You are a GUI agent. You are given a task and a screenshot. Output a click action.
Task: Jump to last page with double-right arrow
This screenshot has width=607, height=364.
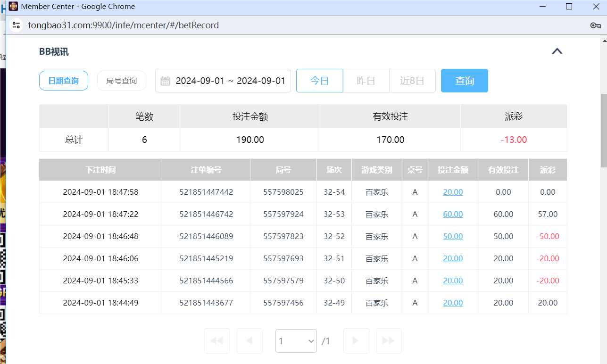point(389,340)
